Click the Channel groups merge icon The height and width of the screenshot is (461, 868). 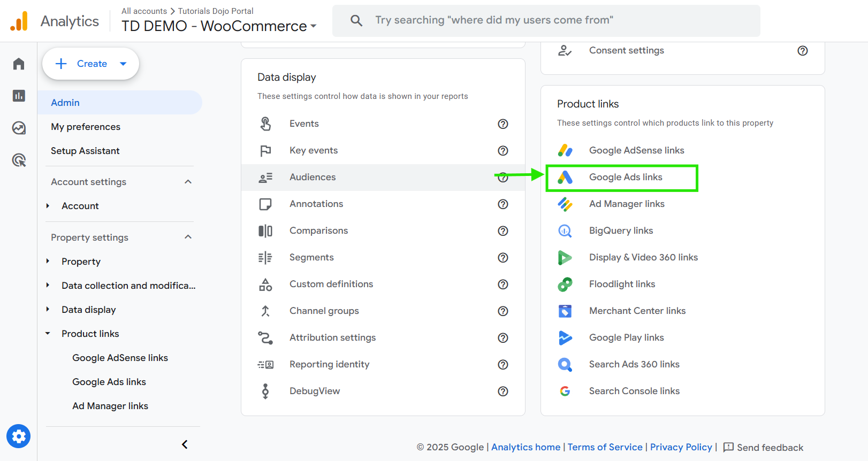point(265,311)
